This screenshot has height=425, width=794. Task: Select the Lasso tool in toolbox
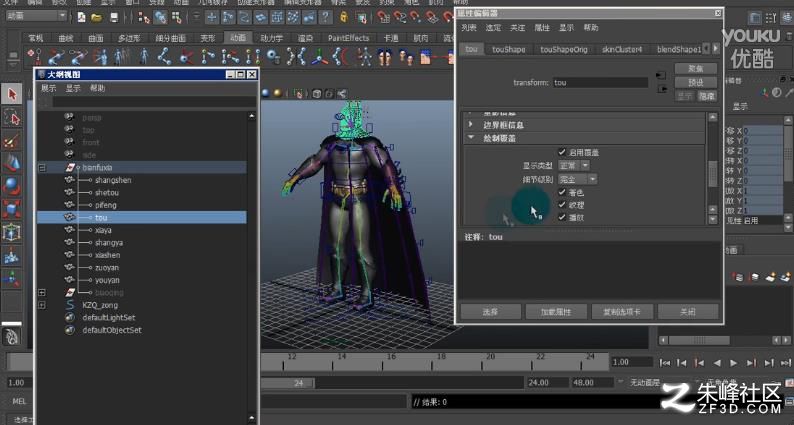12,118
